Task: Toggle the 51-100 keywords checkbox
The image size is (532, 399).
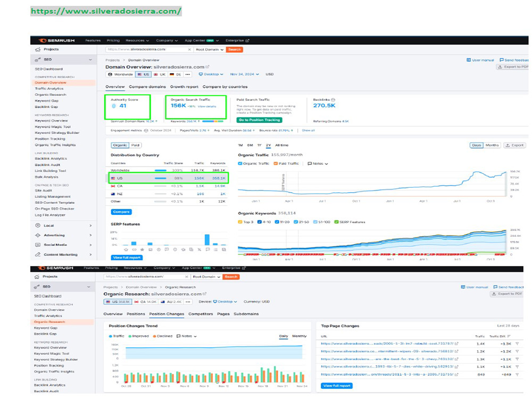Action: (315, 222)
